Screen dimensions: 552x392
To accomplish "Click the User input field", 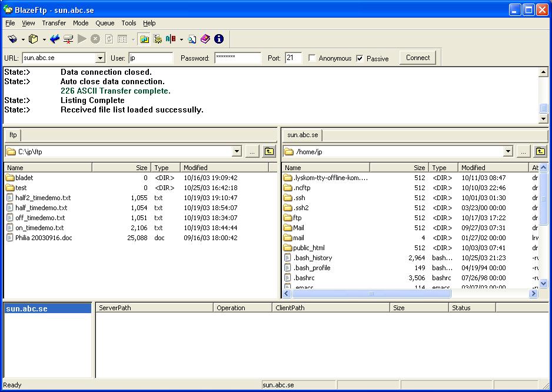I will [x=151, y=58].
